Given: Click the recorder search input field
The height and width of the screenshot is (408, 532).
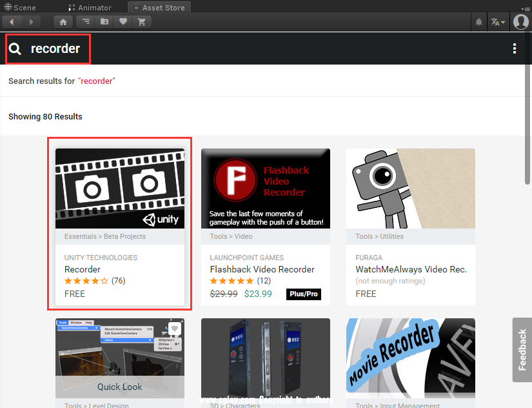Looking at the screenshot, I should [55, 48].
